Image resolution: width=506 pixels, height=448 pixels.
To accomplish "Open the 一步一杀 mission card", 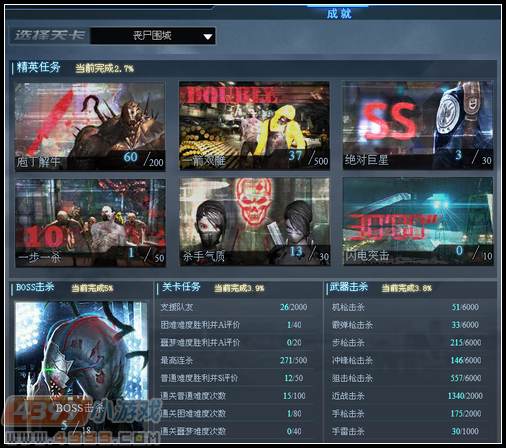I will (91, 223).
